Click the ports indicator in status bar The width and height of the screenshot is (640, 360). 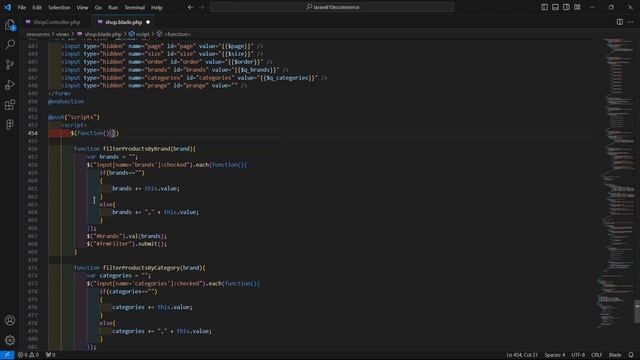[51, 355]
